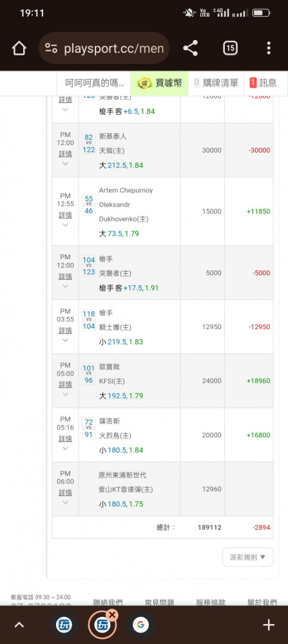Close the highlighted bottom tab with X

pos(111,614)
